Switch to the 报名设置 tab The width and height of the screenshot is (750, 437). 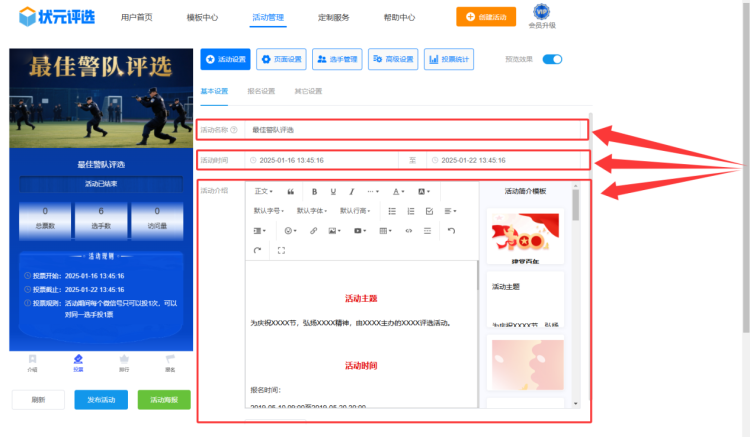(261, 91)
